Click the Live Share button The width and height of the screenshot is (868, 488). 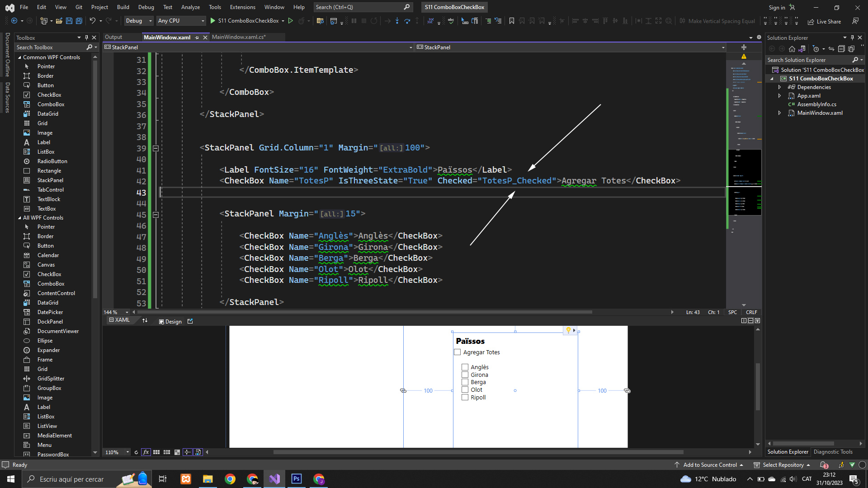point(824,21)
